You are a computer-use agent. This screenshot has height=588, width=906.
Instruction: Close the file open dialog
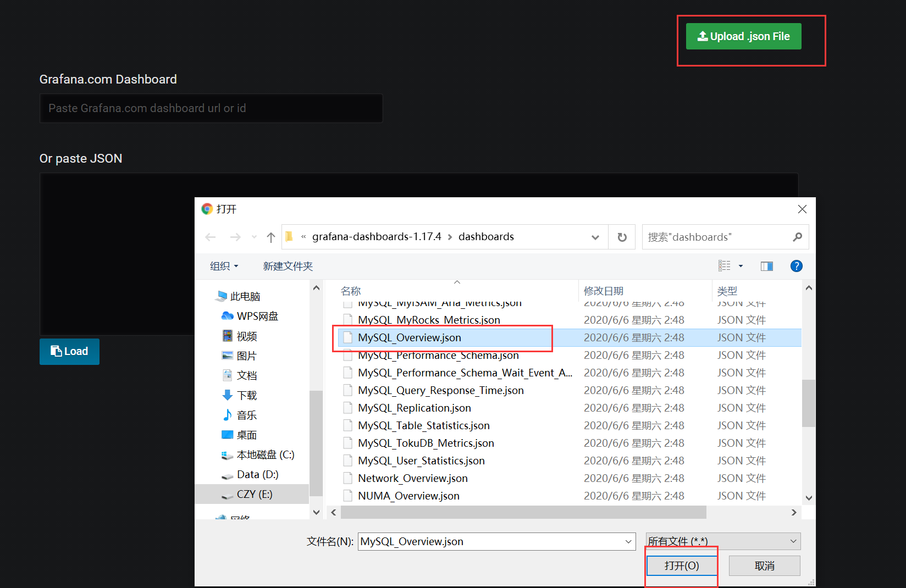coord(802,209)
